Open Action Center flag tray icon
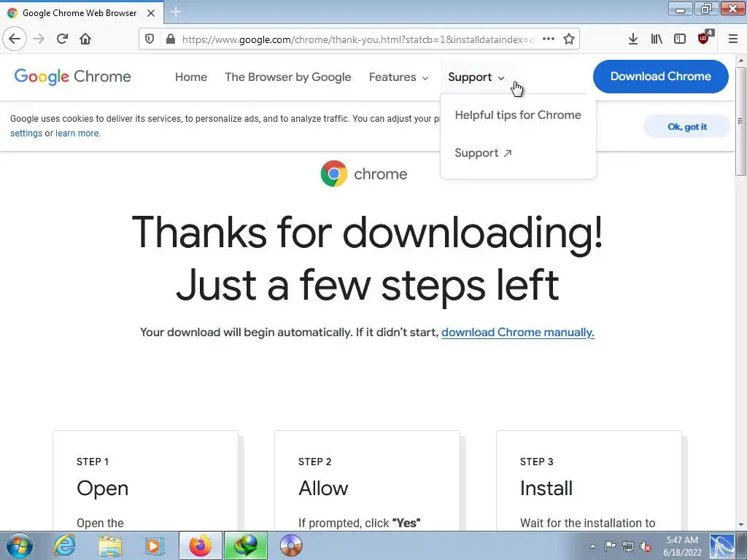The width and height of the screenshot is (747, 560). tap(610, 546)
